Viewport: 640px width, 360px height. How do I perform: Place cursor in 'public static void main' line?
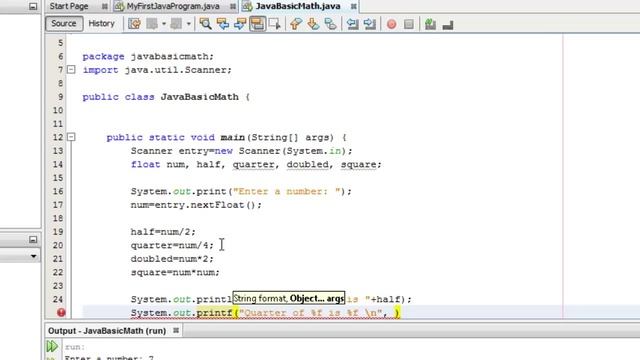[x=227, y=137]
